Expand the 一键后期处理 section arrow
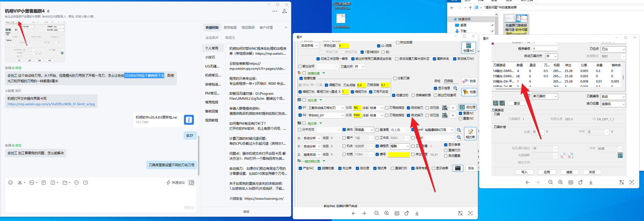This screenshot has width=644, height=221. point(324,161)
